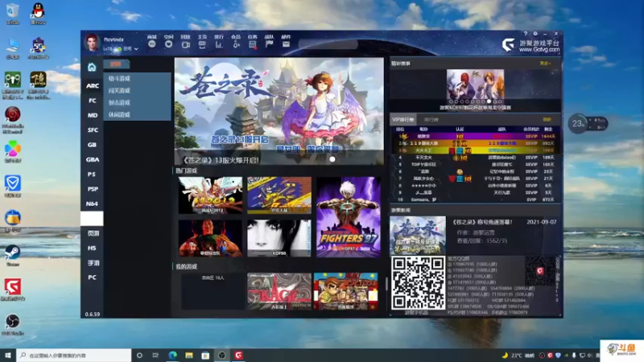Open news article 《苍之录》称号角逐落幕

[482, 222]
